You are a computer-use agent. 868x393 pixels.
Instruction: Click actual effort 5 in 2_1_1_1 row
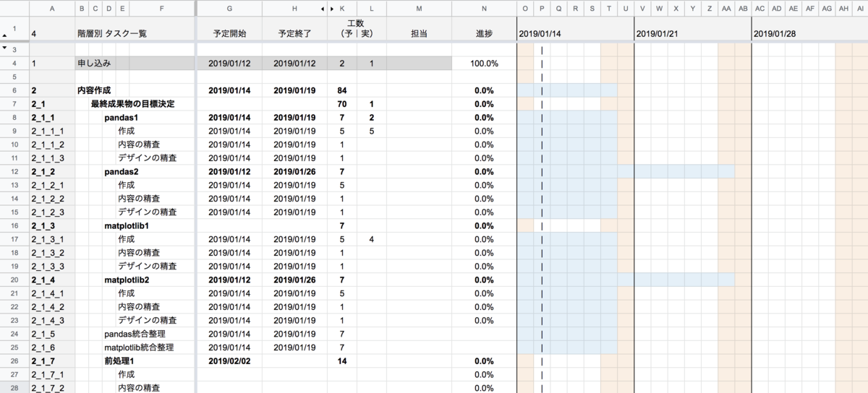(371, 131)
